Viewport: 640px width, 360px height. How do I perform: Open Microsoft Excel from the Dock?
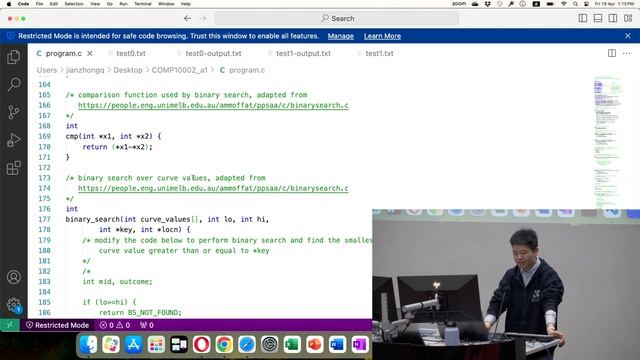[x=292, y=344]
